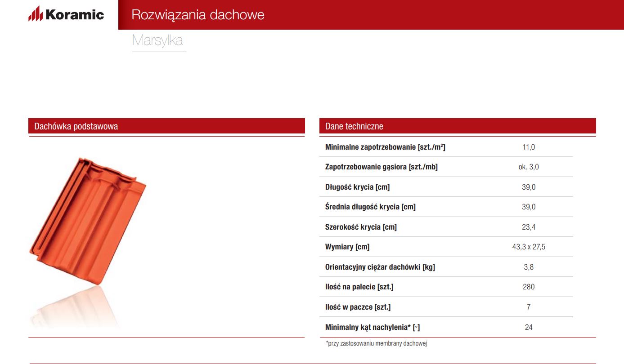Screen dimensions: 624x364
Task: Click 'Ilość w paczce [szt.]' label
Action: tap(358, 307)
